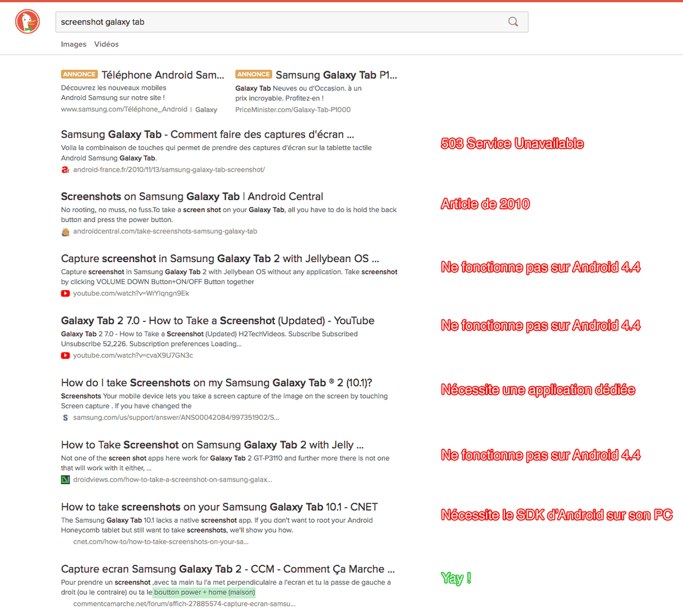The width and height of the screenshot is (683, 616).
Task: Click the android-france.fr site favicon
Action: pos(65,169)
